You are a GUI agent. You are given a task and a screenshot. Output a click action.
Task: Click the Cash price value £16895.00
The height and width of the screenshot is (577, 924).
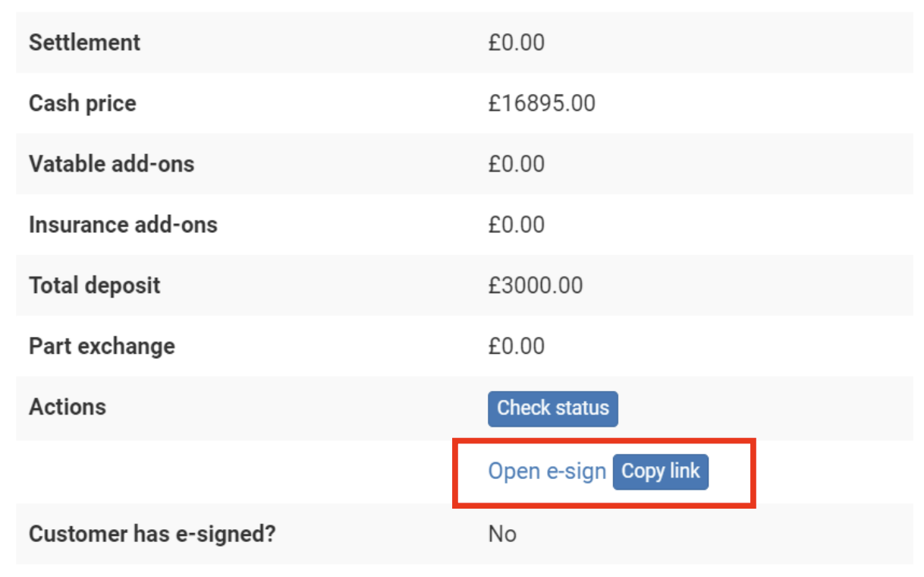click(543, 103)
